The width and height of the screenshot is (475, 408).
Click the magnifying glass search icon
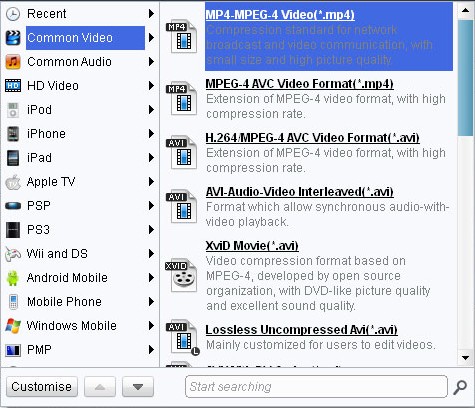(x=460, y=387)
